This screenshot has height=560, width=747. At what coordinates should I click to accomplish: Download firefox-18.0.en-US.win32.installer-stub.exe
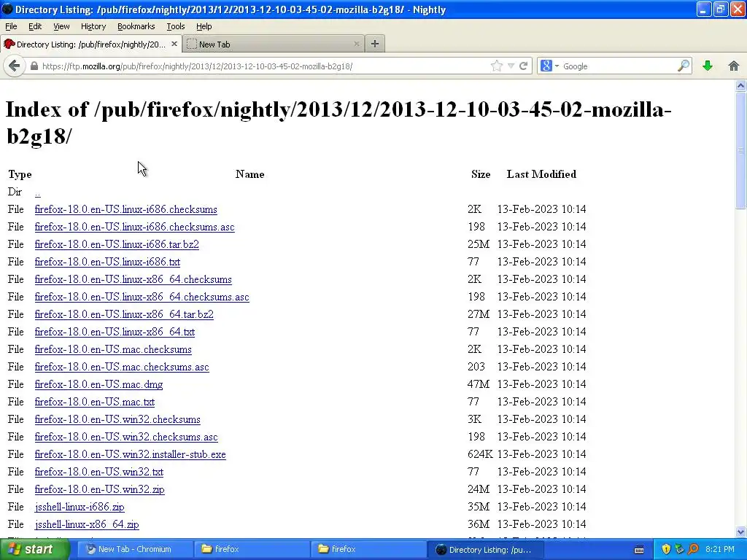tap(130, 455)
